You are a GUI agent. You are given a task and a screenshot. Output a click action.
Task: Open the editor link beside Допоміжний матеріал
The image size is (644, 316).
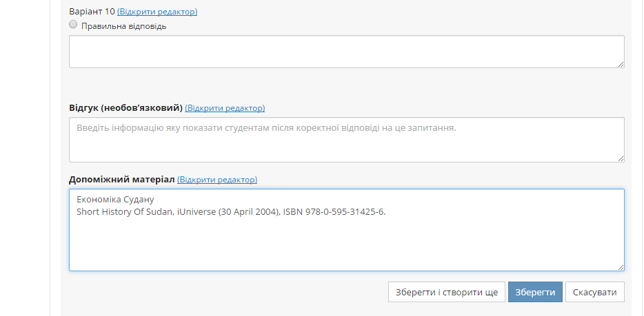pos(217,180)
